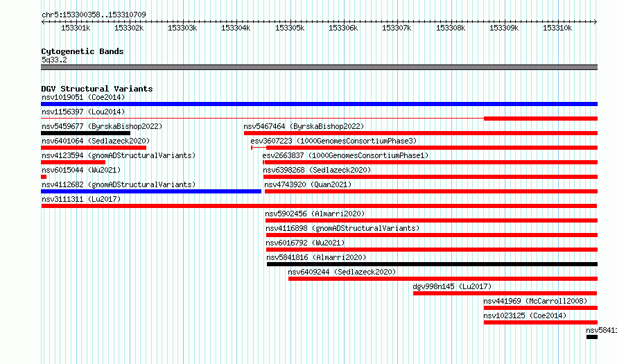Click nsv3111311 (Lu2017) label

pyautogui.click(x=81, y=199)
